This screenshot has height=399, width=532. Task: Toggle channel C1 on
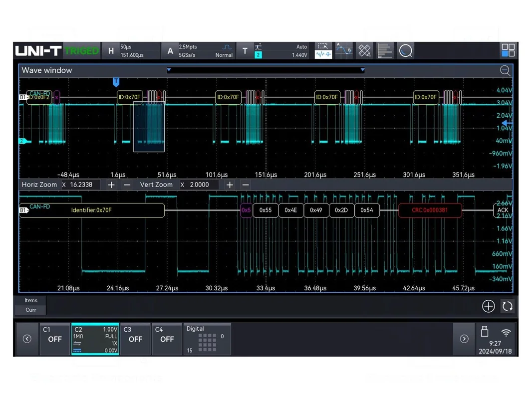tap(54, 339)
